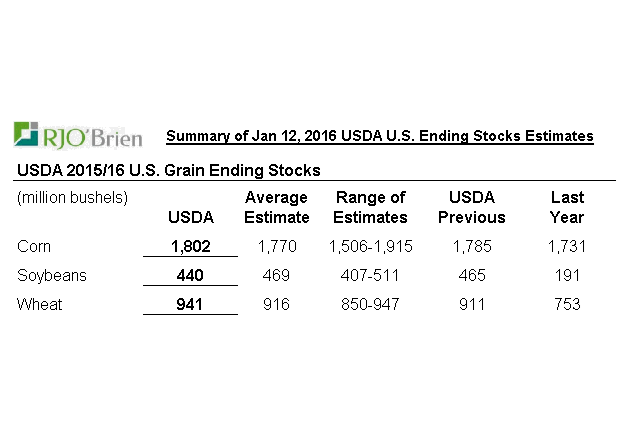The width and height of the screenshot is (630, 430).
Task: Click the wheat USDA previous value 911
Action: coord(471,304)
